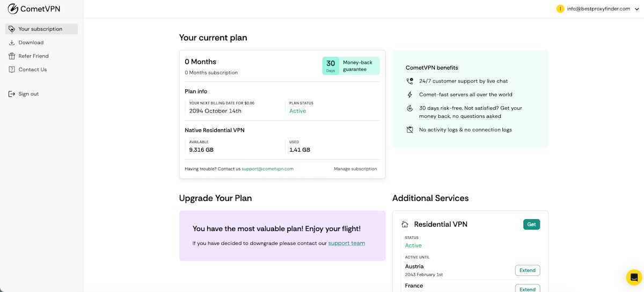Click the Residential VPN house icon
Screen dimensions: 644x292
point(405,224)
